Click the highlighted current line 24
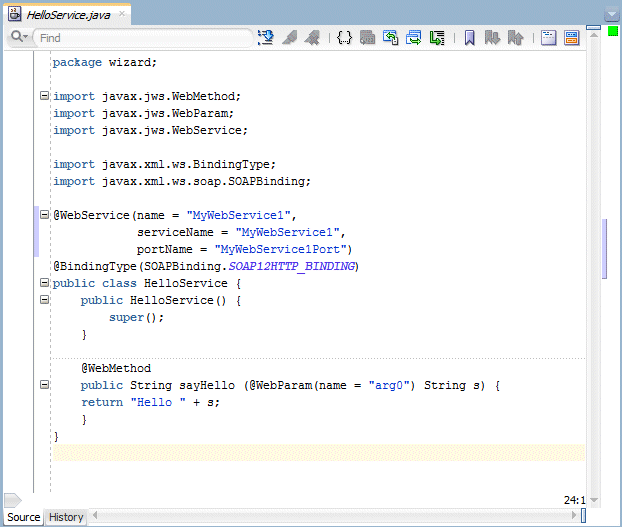622x527 pixels. click(x=319, y=453)
